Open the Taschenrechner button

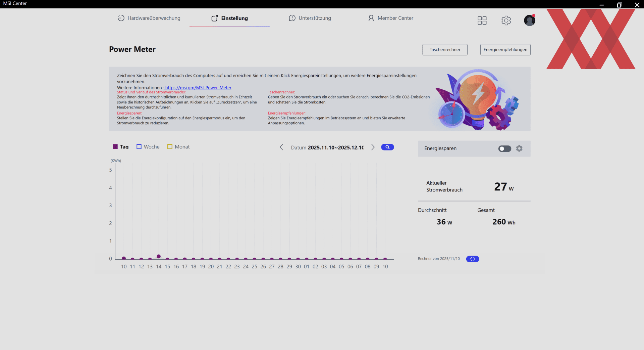pyautogui.click(x=445, y=50)
